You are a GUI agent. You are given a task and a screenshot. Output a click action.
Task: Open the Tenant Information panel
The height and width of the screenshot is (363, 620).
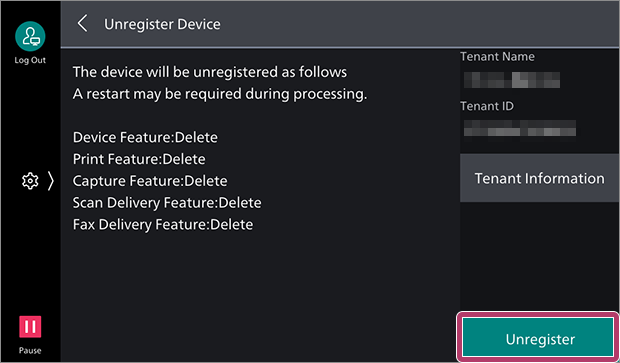[540, 178]
